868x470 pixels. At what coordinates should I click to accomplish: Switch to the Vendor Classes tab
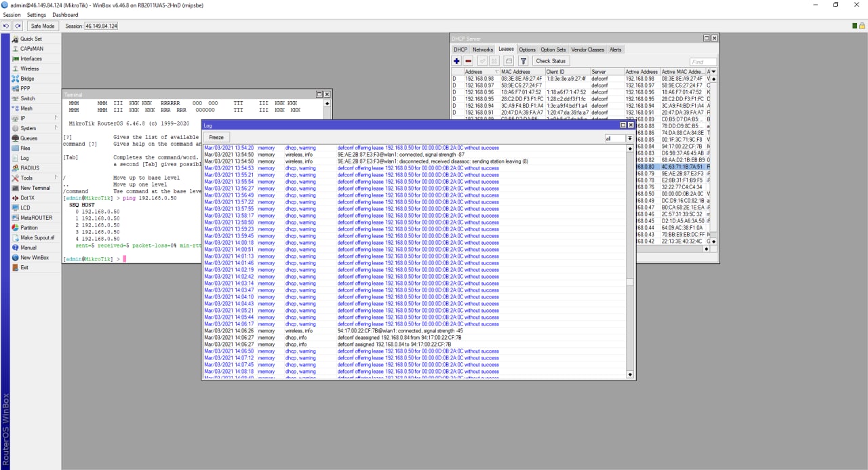(588, 50)
